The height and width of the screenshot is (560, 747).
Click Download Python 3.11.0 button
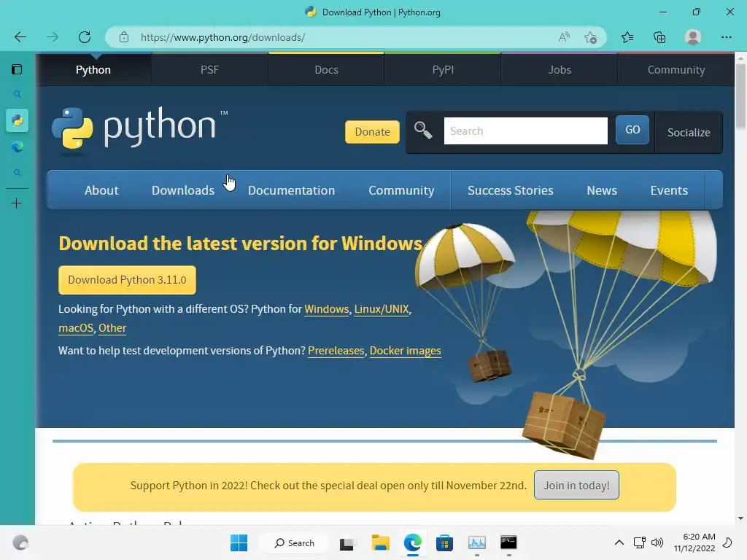click(x=127, y=280)
